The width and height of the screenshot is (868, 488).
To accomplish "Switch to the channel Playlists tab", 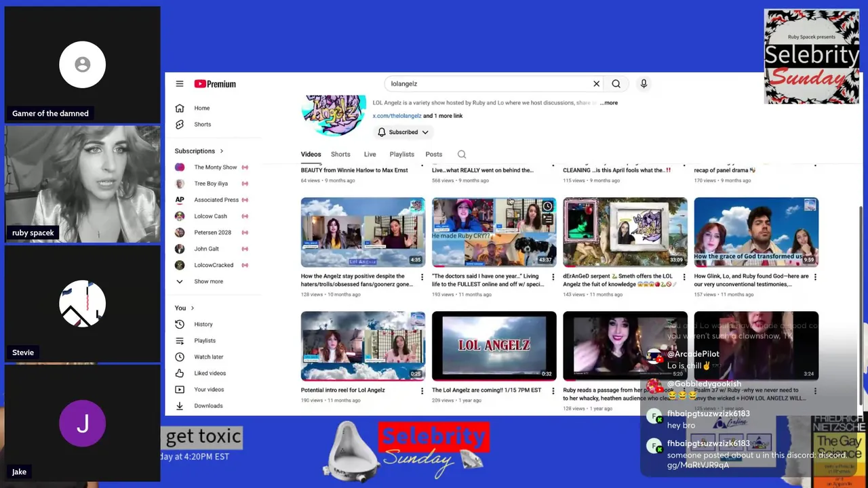I will [401, 155].
